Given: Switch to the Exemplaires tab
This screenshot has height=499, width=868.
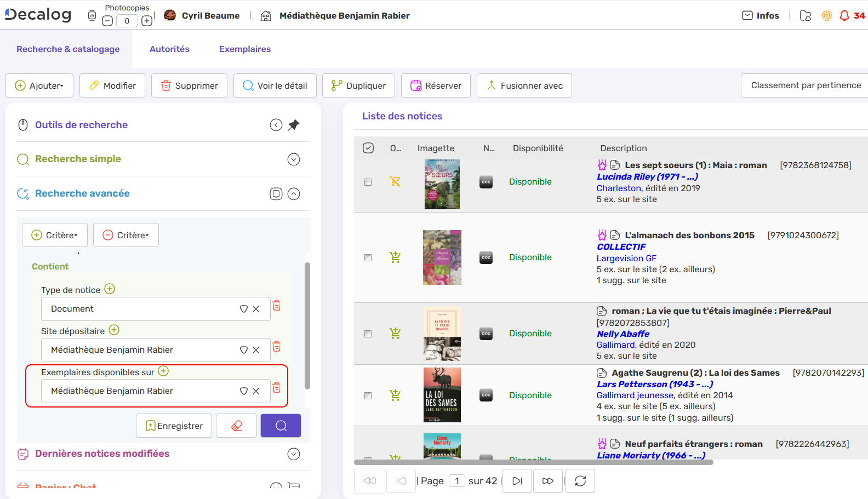Looking at the screenshot, I should [245, 49].
